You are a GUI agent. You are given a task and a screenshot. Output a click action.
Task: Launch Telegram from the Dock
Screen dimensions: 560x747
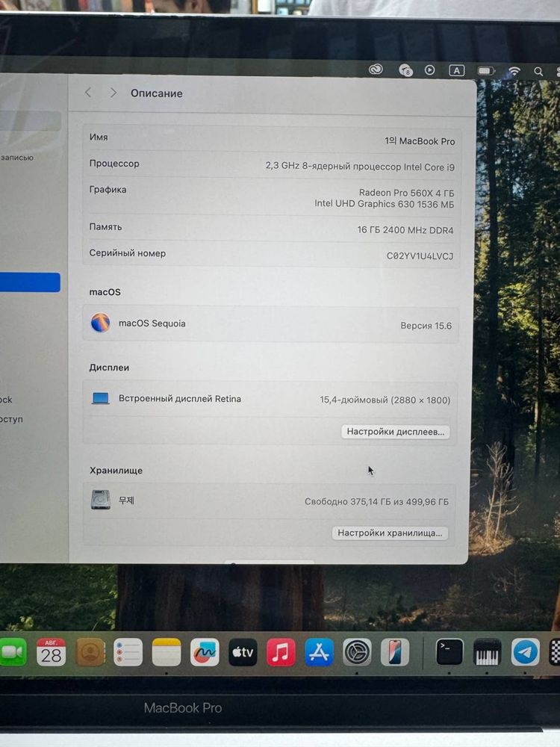525,652
